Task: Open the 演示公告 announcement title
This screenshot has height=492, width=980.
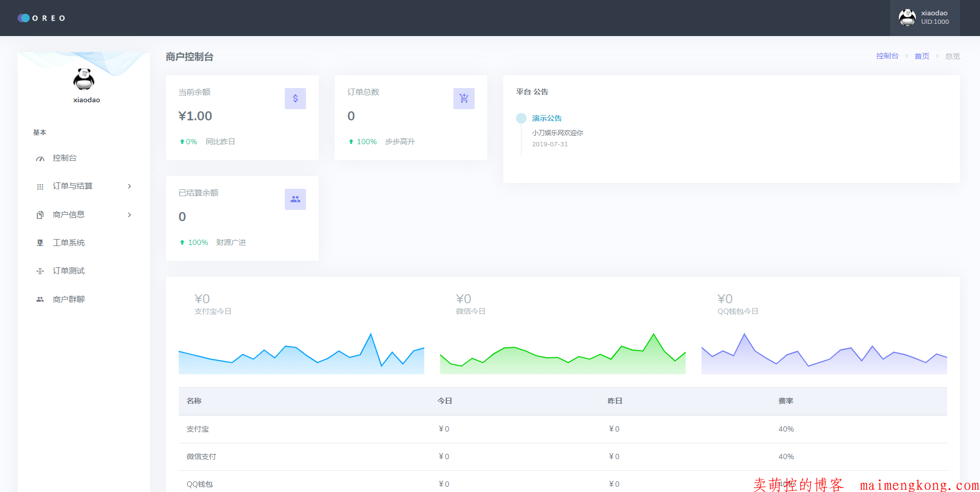Action: coord(547,118)
